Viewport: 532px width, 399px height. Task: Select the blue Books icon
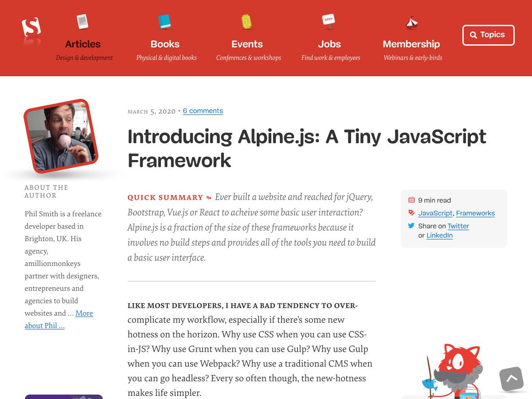pos(164,21)
